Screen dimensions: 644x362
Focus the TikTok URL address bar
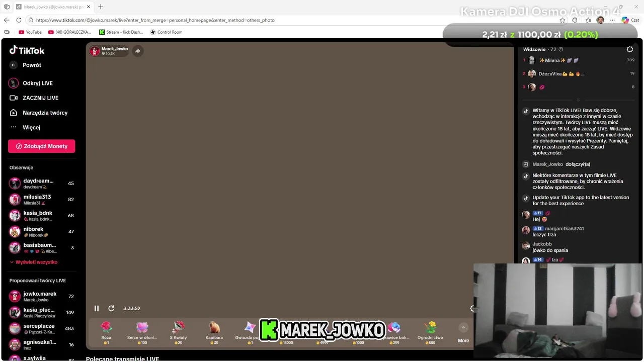pyautogui.click(x=292, y=20)
